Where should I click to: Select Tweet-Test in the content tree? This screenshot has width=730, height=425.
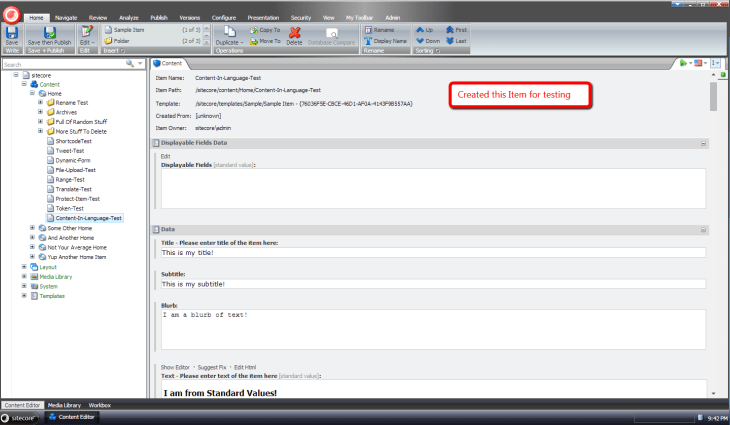pos(72,151)
